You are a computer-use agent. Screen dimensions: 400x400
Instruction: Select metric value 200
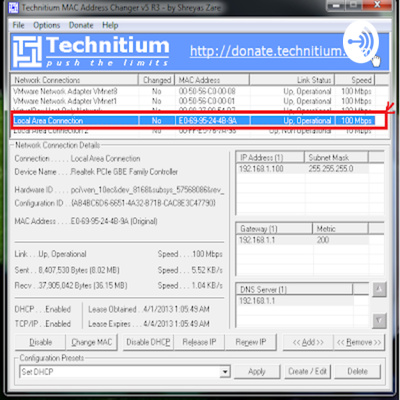pos(323,240)
